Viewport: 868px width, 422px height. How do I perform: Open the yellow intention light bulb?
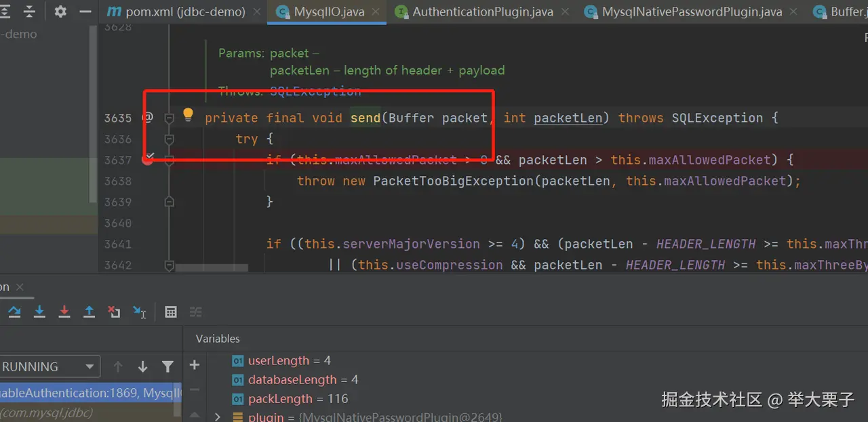tap(189, 114)
